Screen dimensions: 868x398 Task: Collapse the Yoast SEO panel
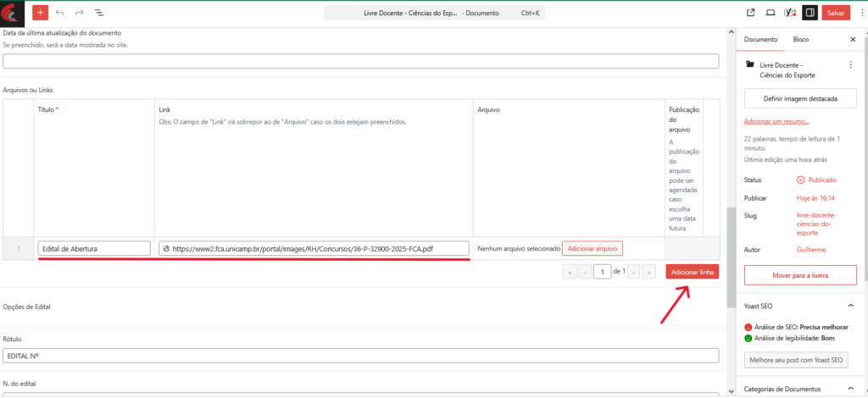point(851,306)
